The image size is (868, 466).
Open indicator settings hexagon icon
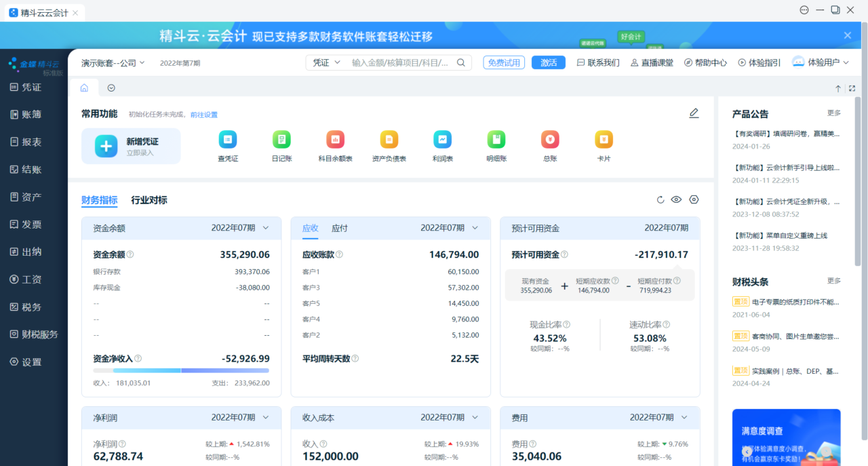coord(694,199)
